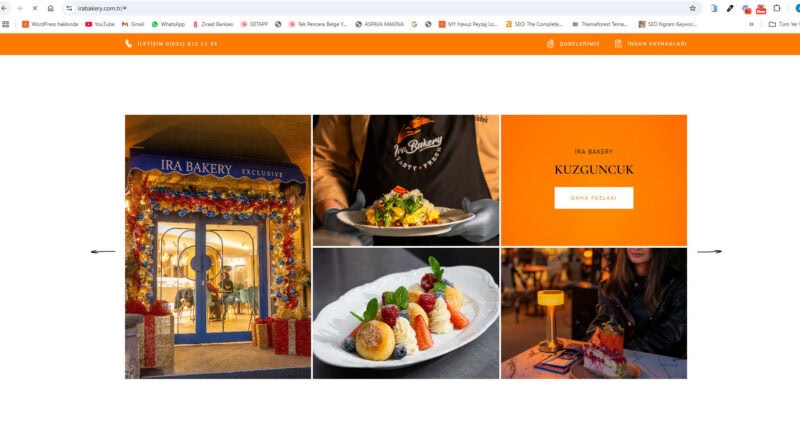The image size is (800, 424).
Task: Click the phone icon next to İletişim
Action: [x=129, y=44]
